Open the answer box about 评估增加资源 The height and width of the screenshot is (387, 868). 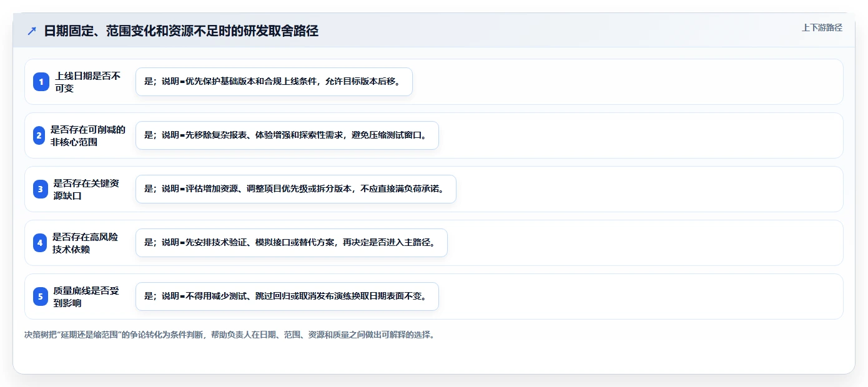tap(296, 189)
